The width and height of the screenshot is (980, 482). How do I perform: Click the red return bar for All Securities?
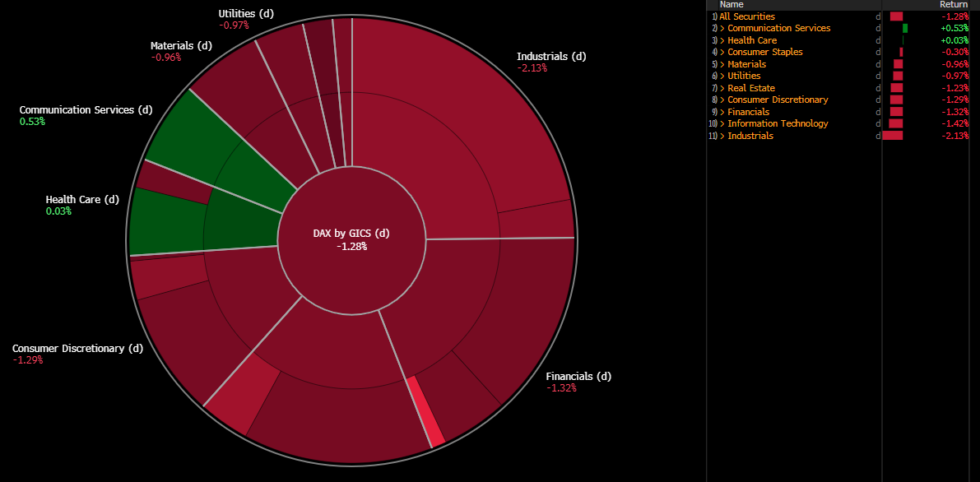[x=896, y=16]
